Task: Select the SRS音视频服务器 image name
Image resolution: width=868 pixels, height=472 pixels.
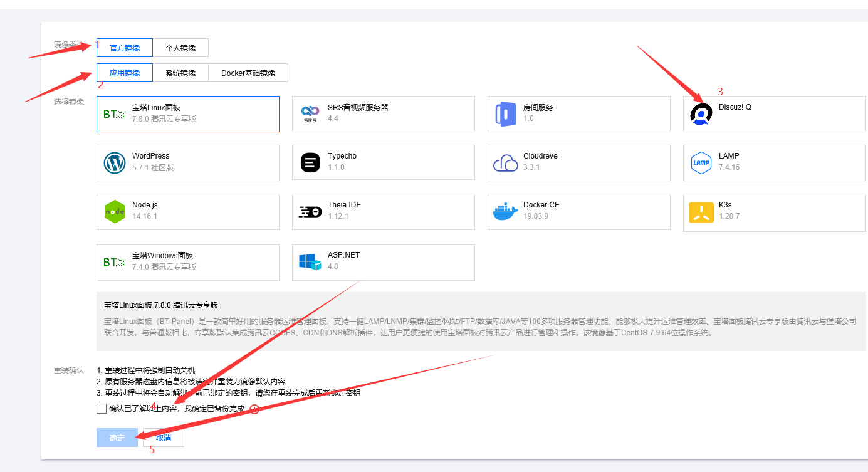Action: coord(358,108)
